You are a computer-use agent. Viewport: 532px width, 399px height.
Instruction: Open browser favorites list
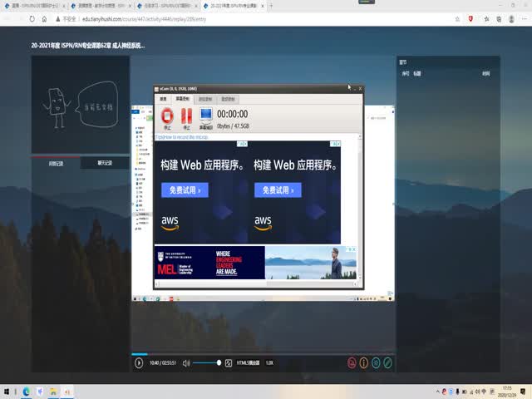point(486,19)
